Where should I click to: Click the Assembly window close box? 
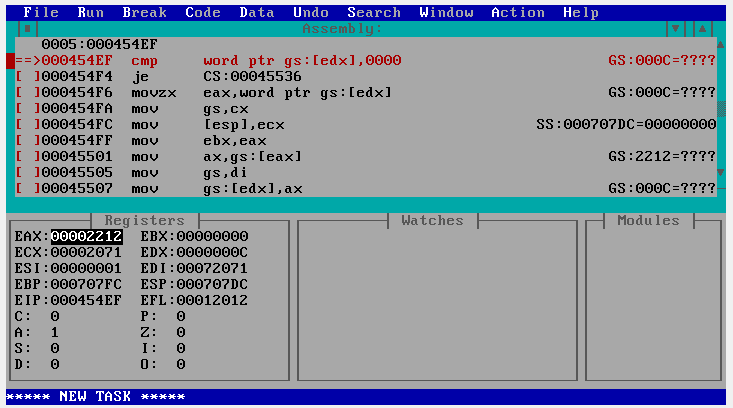27,29
